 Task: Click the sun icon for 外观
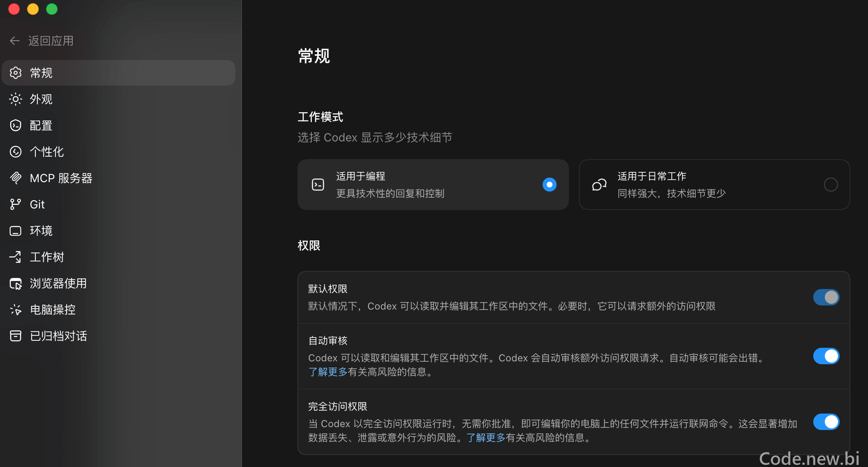(16, 99)
